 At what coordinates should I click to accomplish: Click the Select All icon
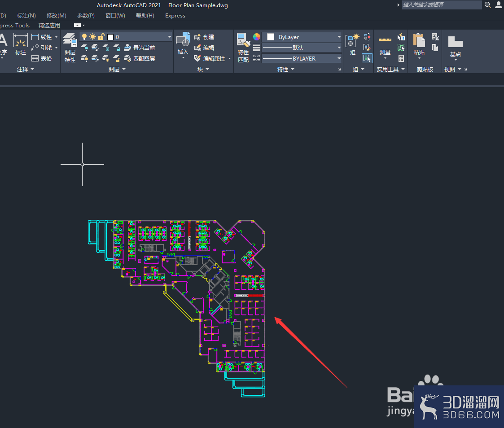point(401,48)
